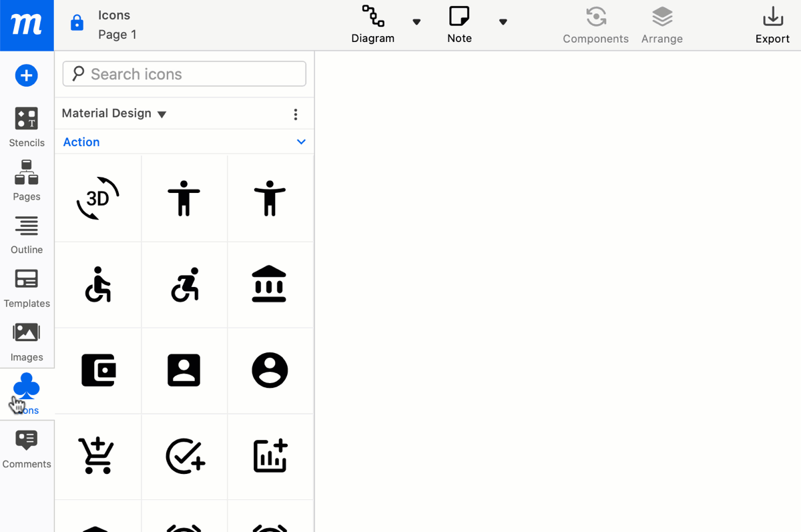Select the account balance wallet icon
The image size is (801, 532).
pyautogui.click(x=97, y=370)
